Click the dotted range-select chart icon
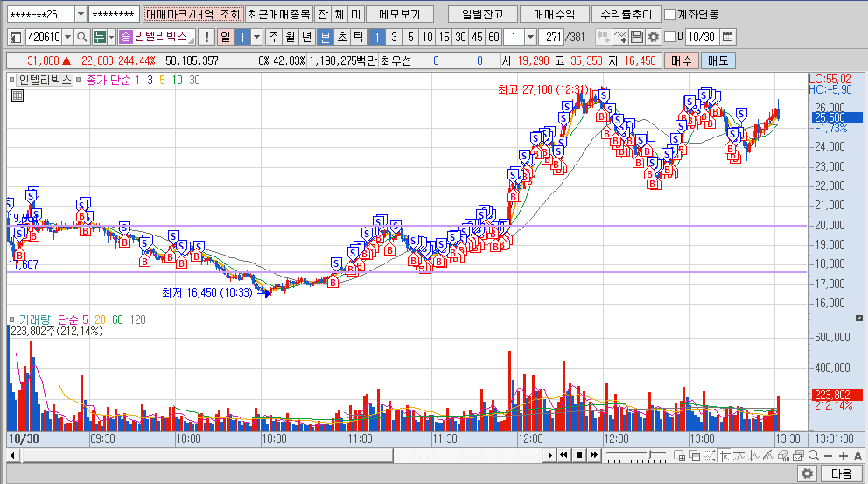 coord(709,456)
